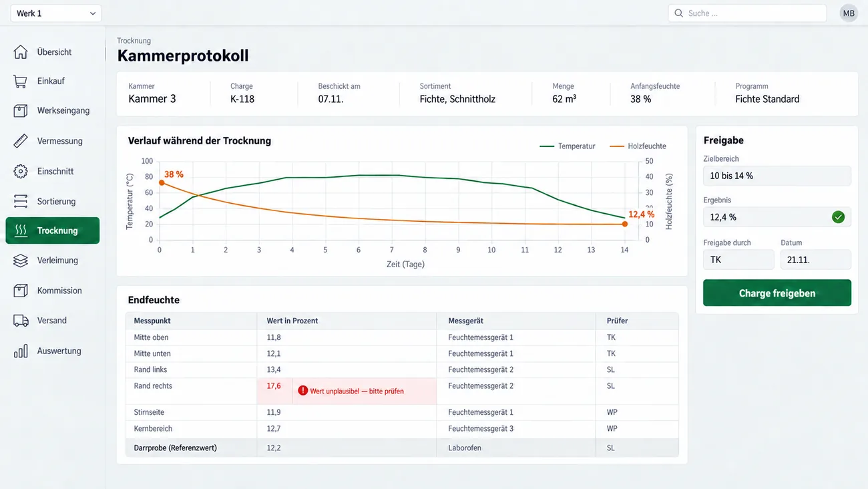Click the Datum field showing 21.11.
The height and width of the screenshot is (489, 868).
click(x=816, y=260)
